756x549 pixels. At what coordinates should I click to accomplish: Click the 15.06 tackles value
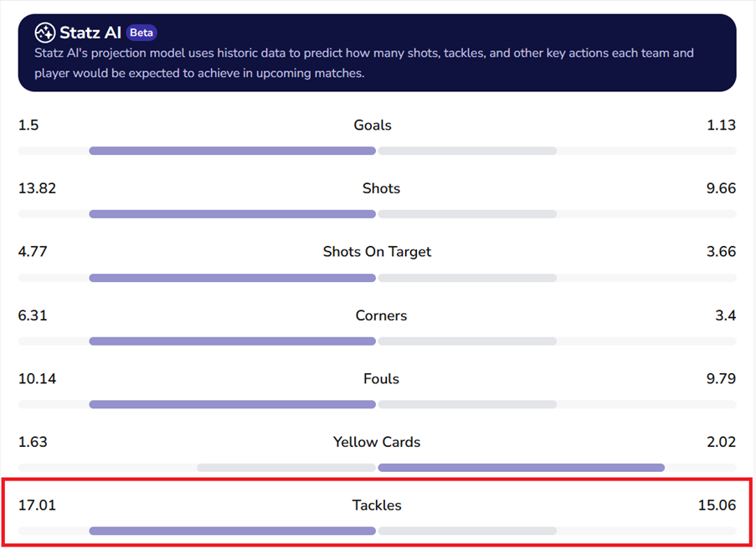tap(717, 505)
